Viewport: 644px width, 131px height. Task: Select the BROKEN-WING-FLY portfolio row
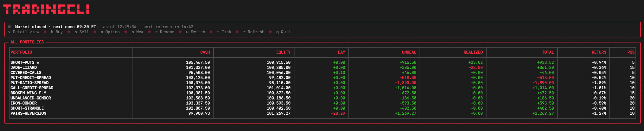[x=322, y=93]
